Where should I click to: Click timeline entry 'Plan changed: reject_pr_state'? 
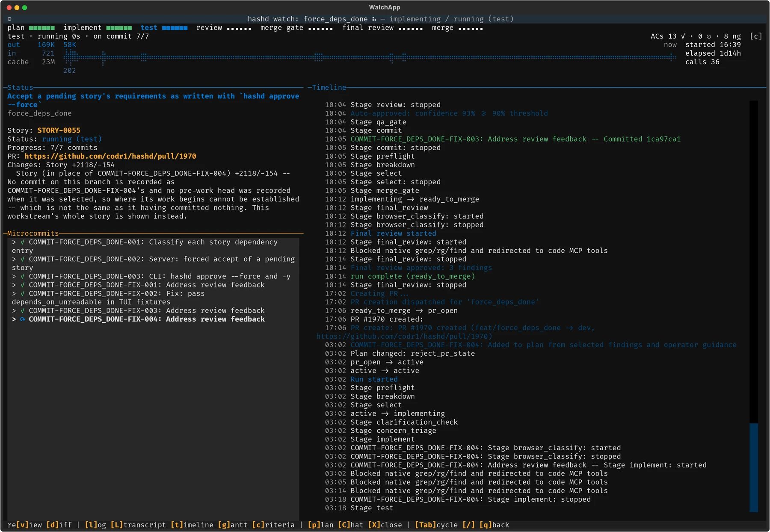413,354
